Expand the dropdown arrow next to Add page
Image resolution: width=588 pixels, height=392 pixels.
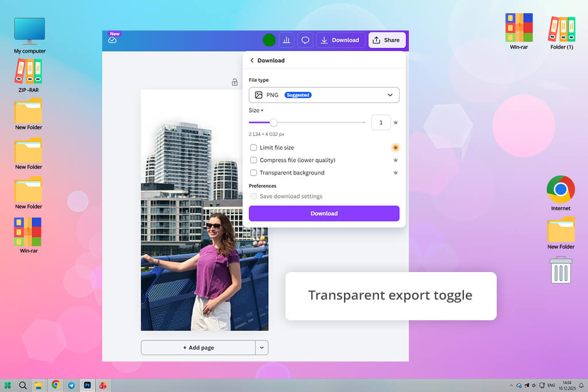pos(262,348)
